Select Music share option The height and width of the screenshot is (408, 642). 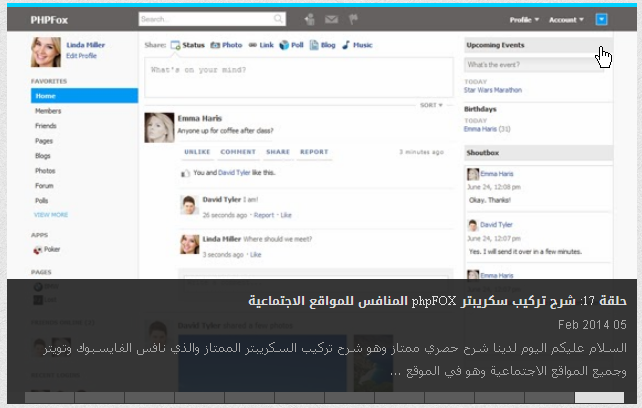tap(357, 45)
